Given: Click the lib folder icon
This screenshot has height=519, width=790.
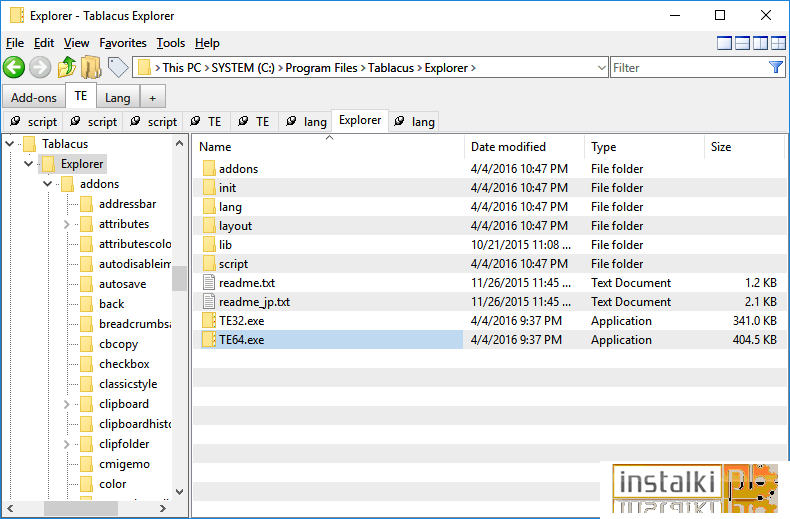Looking at the screenshot, I should point(209,244).
